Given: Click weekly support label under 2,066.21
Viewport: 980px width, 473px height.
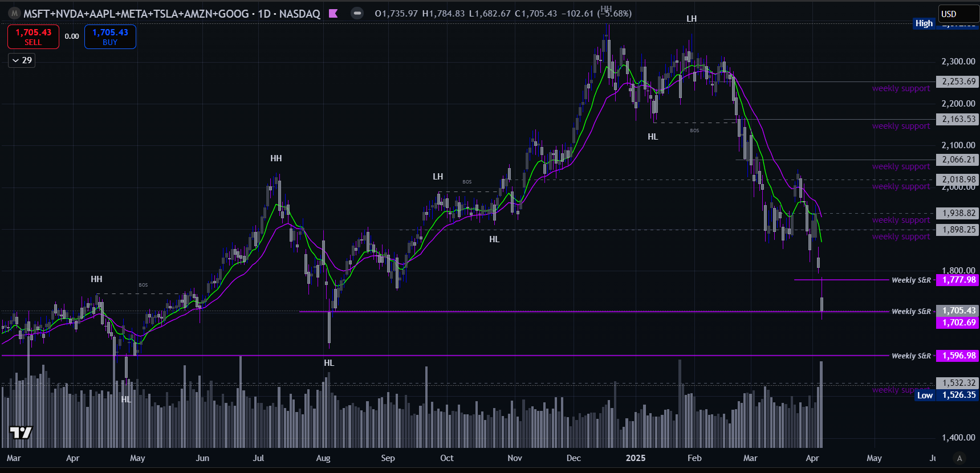Looking at the screenshot, I should pyautogui.click(x=901, y=166).
